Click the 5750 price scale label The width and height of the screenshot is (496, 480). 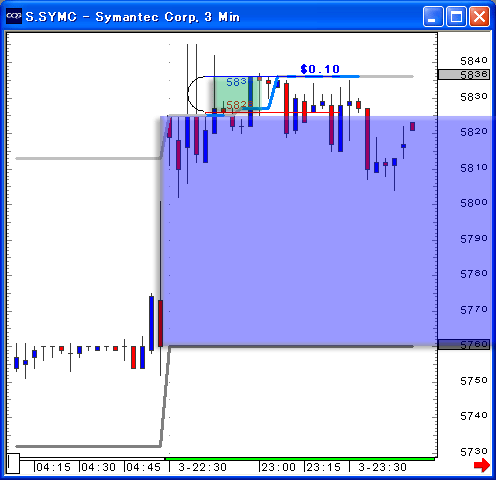474,380
